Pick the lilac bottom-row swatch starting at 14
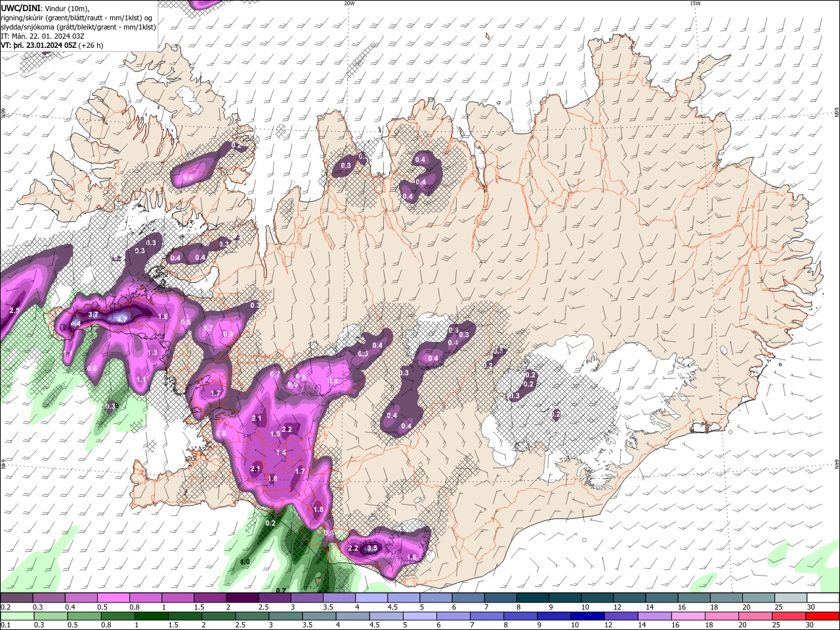The height and width of the screenshot is (630, 840). tap(655, 616)
